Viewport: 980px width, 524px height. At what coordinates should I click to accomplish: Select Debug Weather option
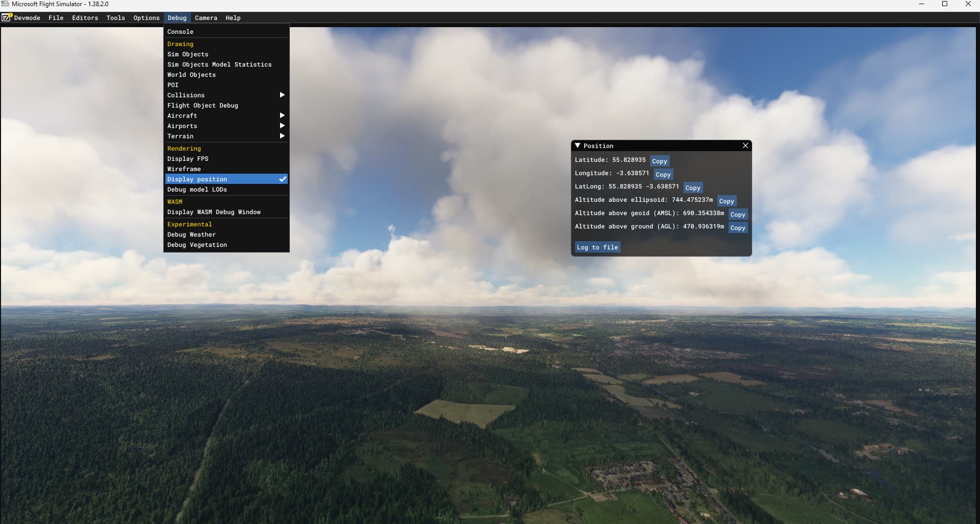[191, 235]
